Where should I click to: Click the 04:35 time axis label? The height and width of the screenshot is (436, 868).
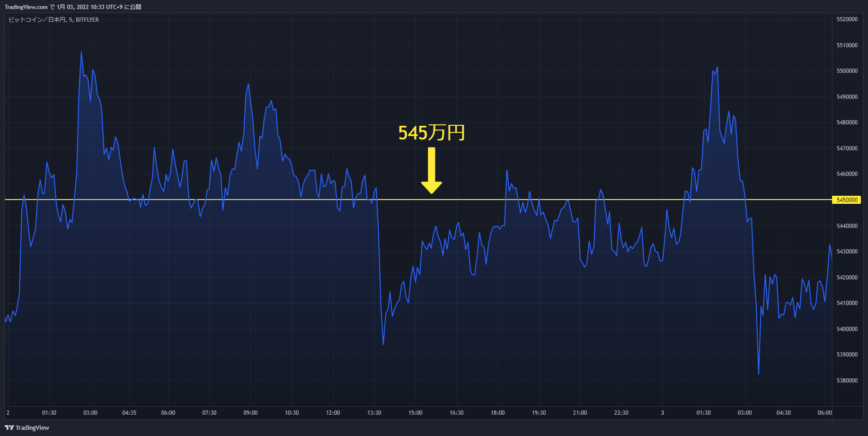(x=129, y=413)
